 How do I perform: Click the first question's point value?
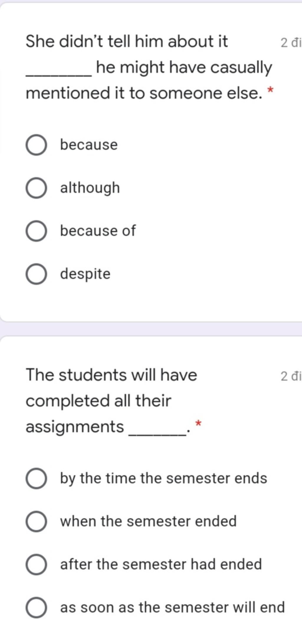coord(290,43)
